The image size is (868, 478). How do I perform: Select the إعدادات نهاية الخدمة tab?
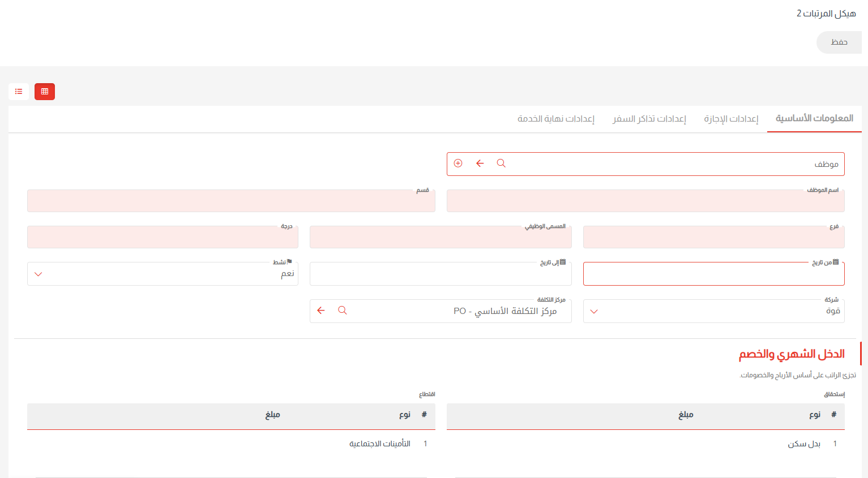pyautogui.click(x=557, y=119)
